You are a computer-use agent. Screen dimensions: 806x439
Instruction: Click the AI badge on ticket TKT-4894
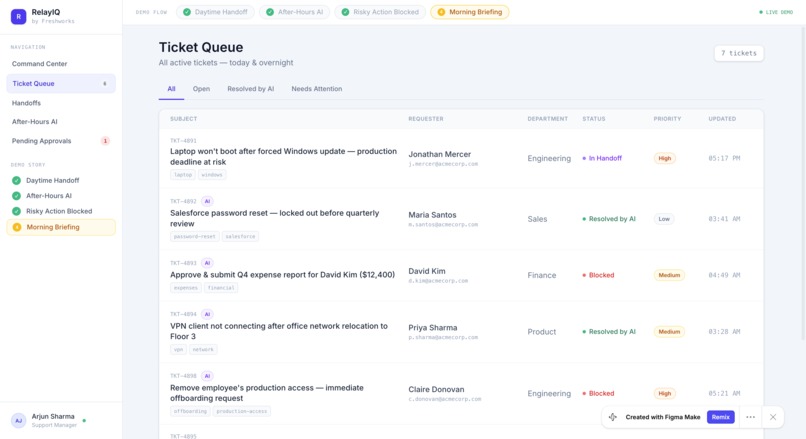(x=207, y=314)
